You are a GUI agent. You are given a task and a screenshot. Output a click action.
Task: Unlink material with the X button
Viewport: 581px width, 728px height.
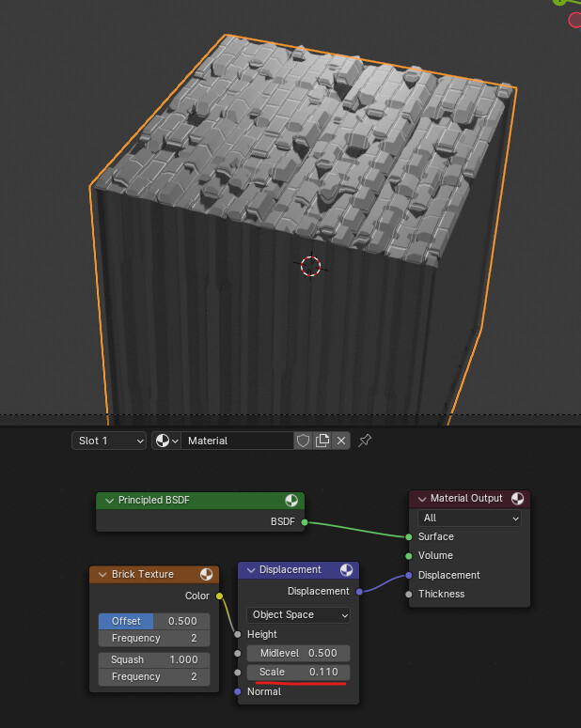point(341,441)
